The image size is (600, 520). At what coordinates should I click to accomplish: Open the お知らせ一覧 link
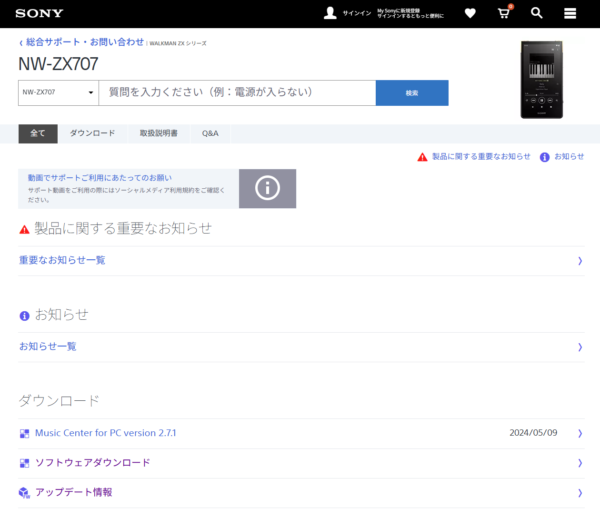click(x=48, y=347)
